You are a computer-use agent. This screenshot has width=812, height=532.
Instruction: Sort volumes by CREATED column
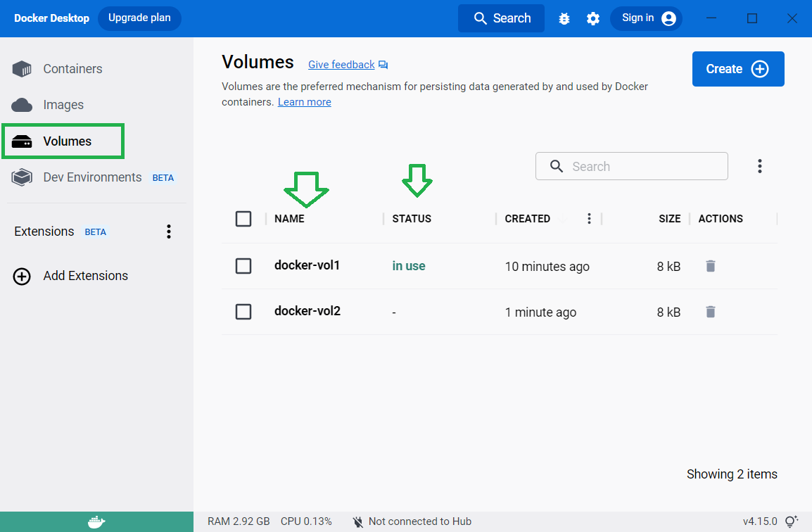[x=527, y=219]
